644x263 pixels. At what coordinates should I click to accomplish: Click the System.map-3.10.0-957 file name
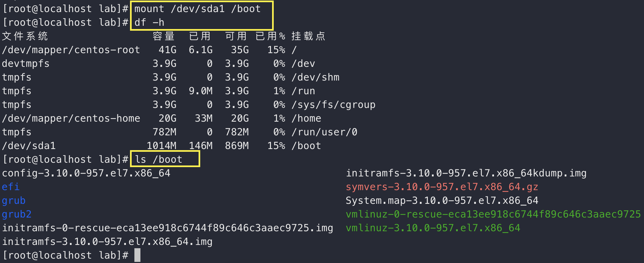click(x=442, y=201)
